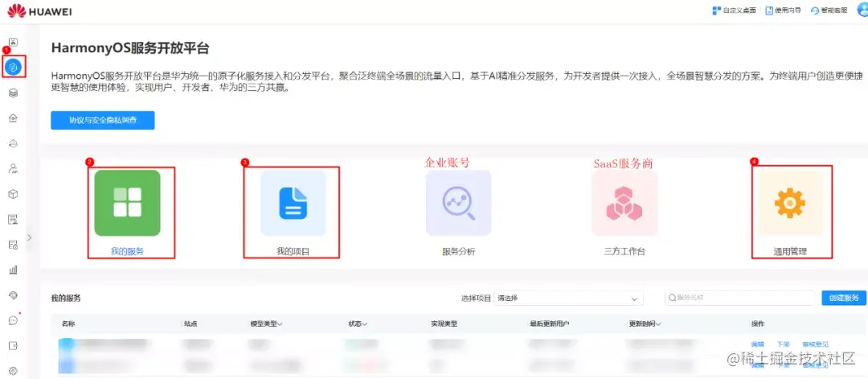Click the topmost picture-frame icon in sidebar
Screen dimensions: 868x379
pos(14,42)
